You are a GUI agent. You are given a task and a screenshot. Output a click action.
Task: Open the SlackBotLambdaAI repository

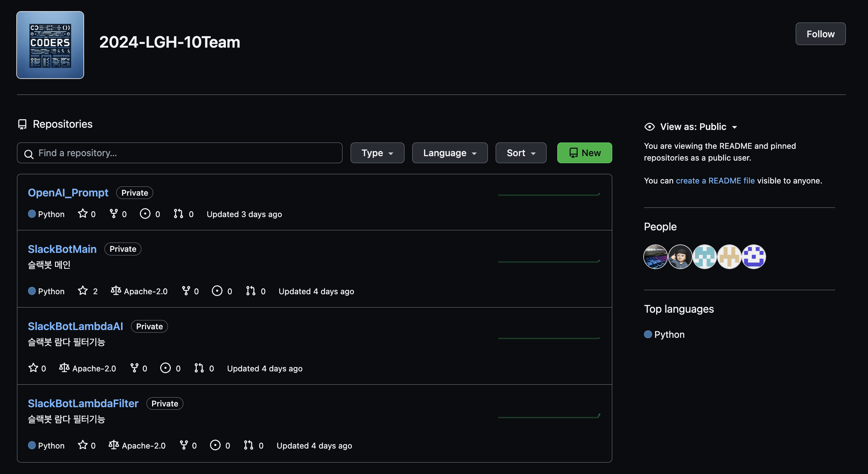point(76,326)
